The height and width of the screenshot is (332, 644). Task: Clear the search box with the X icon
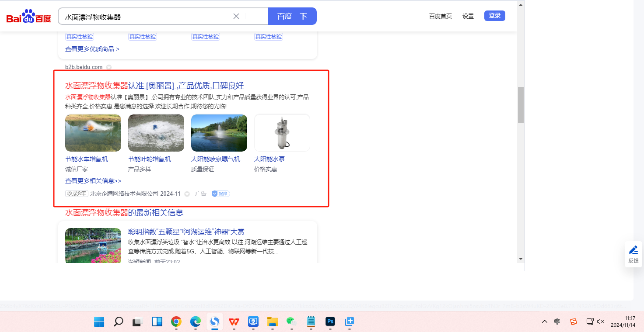click(236, 16)
